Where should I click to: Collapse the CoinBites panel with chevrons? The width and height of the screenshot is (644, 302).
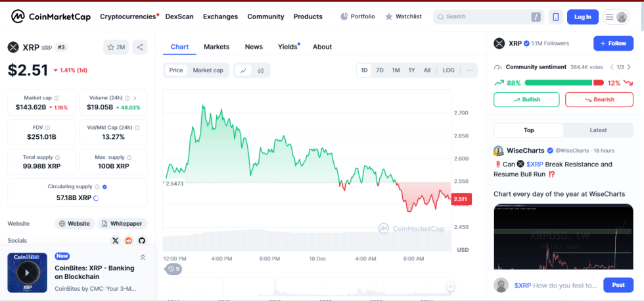click(143, 257)
